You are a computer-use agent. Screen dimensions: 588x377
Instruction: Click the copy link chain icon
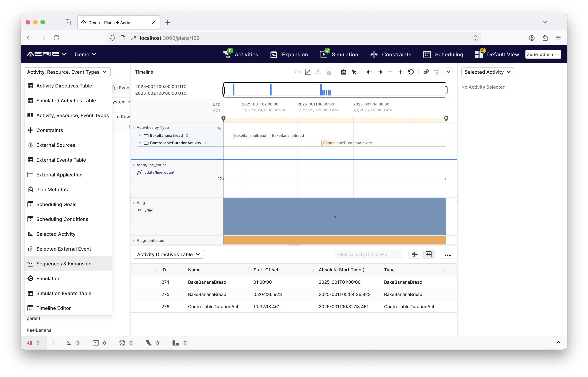(x=426, y=72)
